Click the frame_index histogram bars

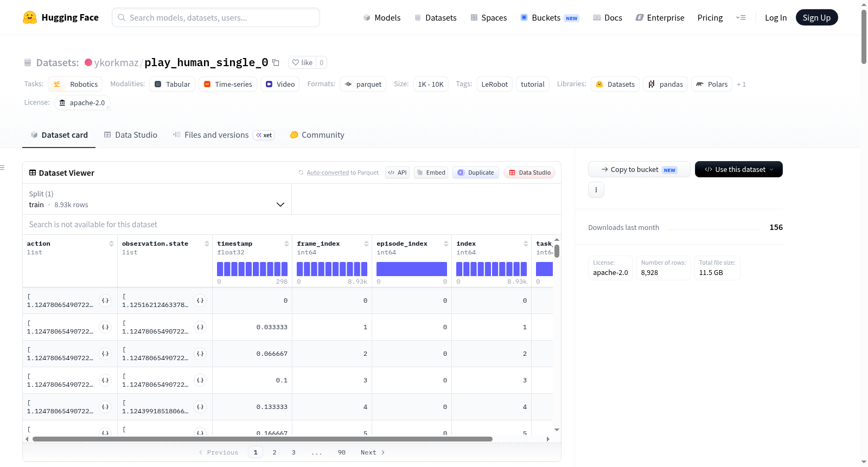332,269
